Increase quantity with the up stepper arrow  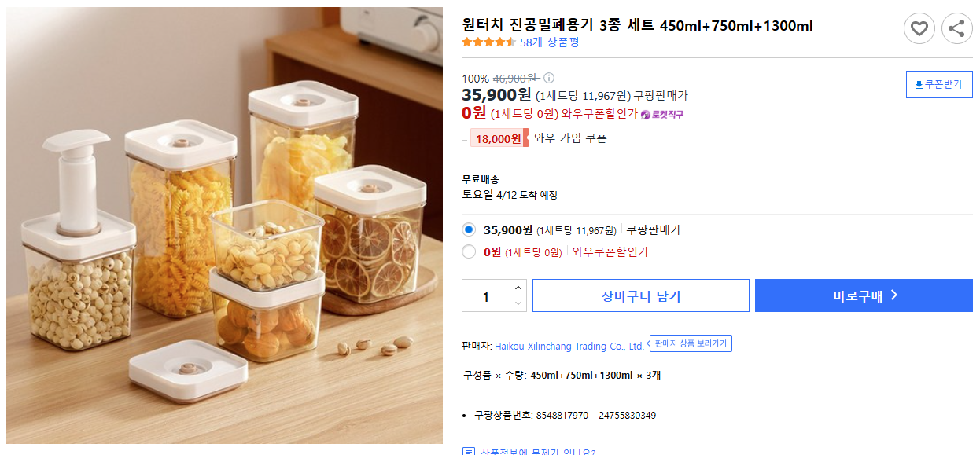click(x=518, y=288)
